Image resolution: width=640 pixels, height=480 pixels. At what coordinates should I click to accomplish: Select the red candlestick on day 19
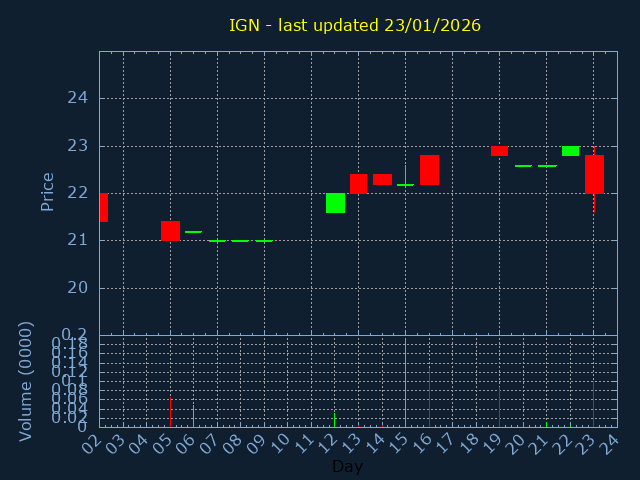[x=499, y=151]
